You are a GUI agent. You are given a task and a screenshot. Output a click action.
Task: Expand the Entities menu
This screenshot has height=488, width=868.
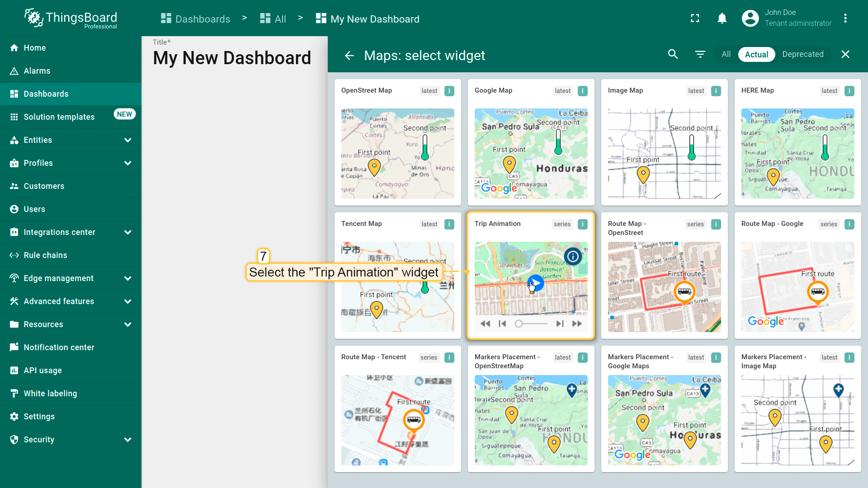71,140
